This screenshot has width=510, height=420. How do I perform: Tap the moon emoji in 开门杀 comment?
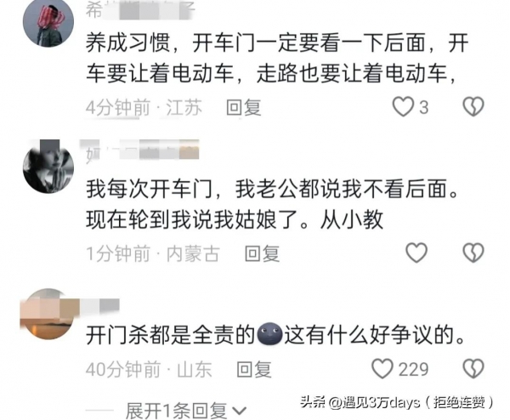tap(269, 334)
